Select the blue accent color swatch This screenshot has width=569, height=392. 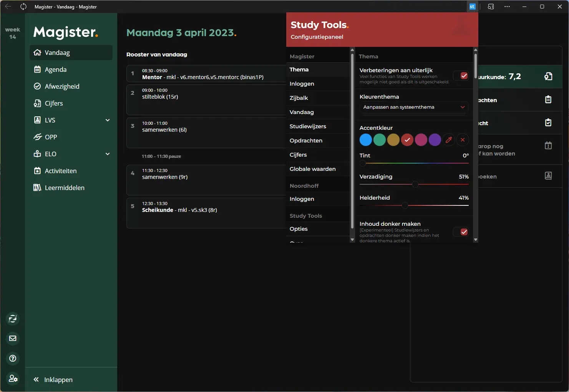(365, 140)
